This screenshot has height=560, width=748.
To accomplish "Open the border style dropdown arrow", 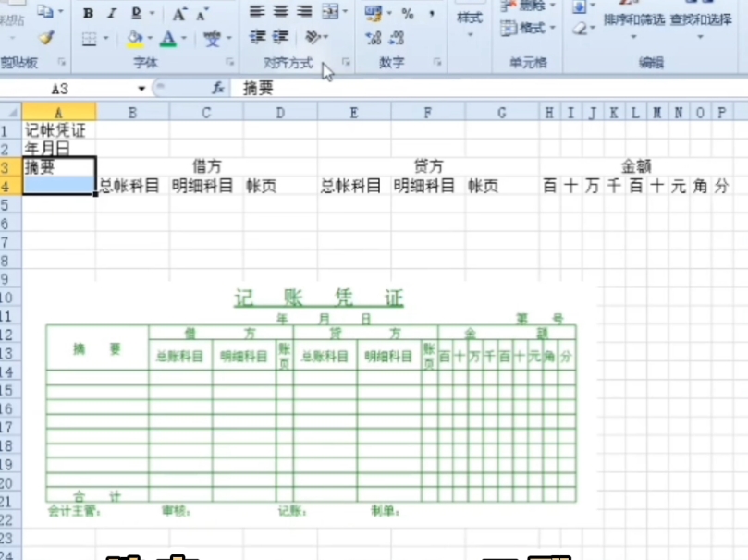I will tap(104, 37).
